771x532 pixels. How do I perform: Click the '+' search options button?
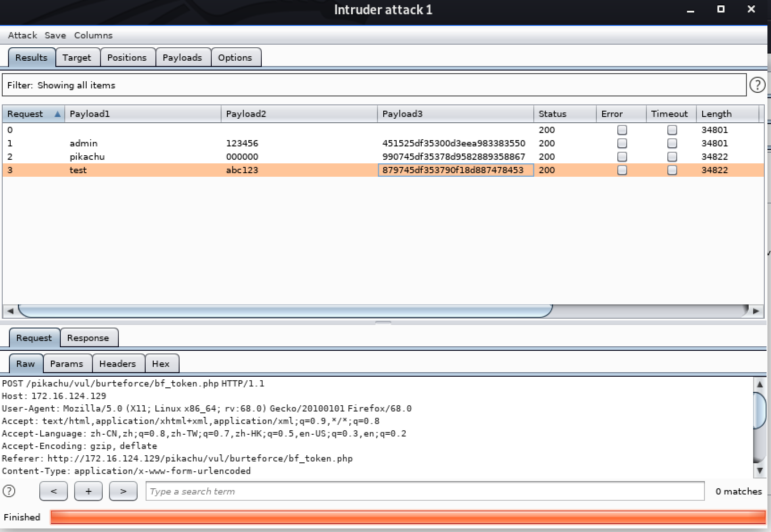pos(88,491)
